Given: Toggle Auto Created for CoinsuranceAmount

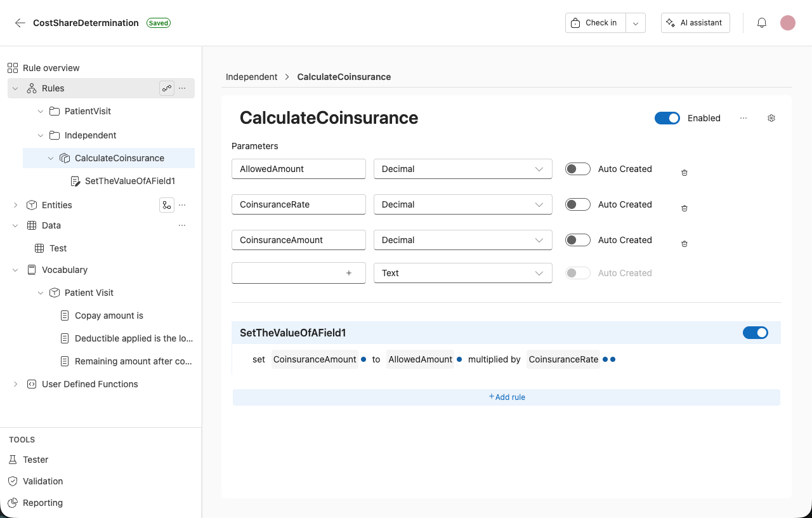Looking at the screenshot, I should (577, 240).
